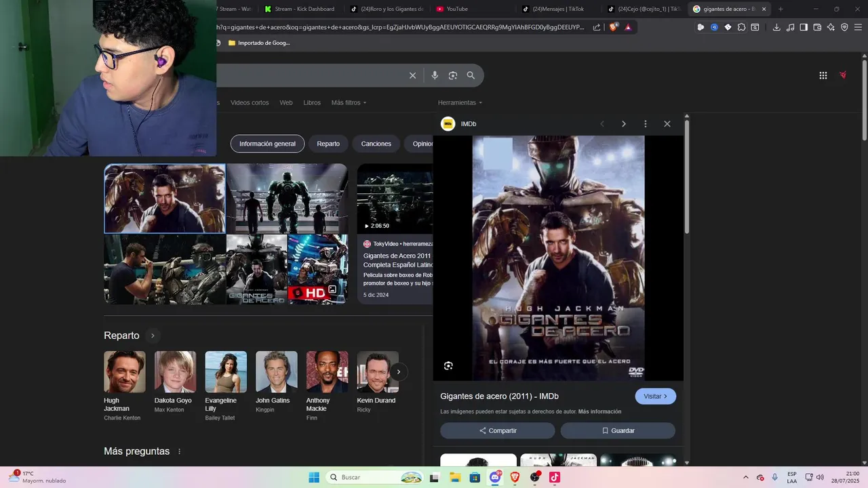Open weather widget showing 17°C
Viewport: 868px width, 488px height.
pyautogui.click(x=37, y=477)
